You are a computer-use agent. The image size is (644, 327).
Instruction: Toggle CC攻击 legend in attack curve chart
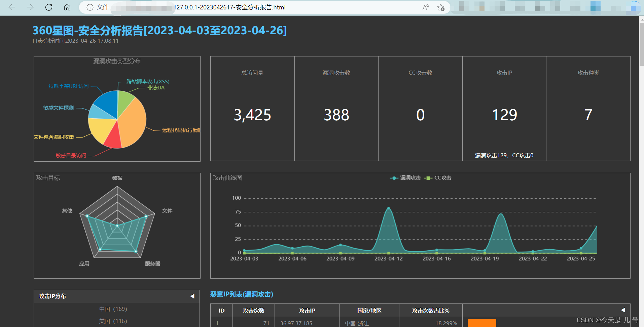pyautogui.click(x=438, y=178)
